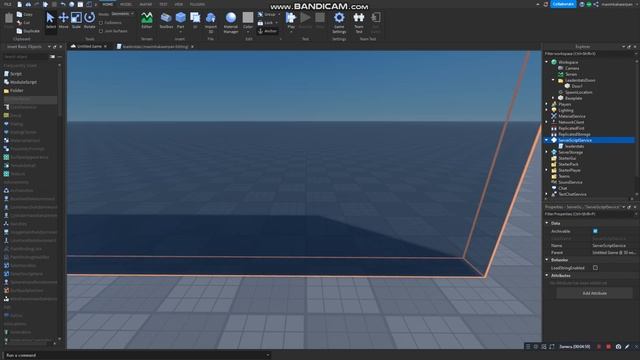Open the FILE menu
Screen dimensions: 640x360
(8, 4)
